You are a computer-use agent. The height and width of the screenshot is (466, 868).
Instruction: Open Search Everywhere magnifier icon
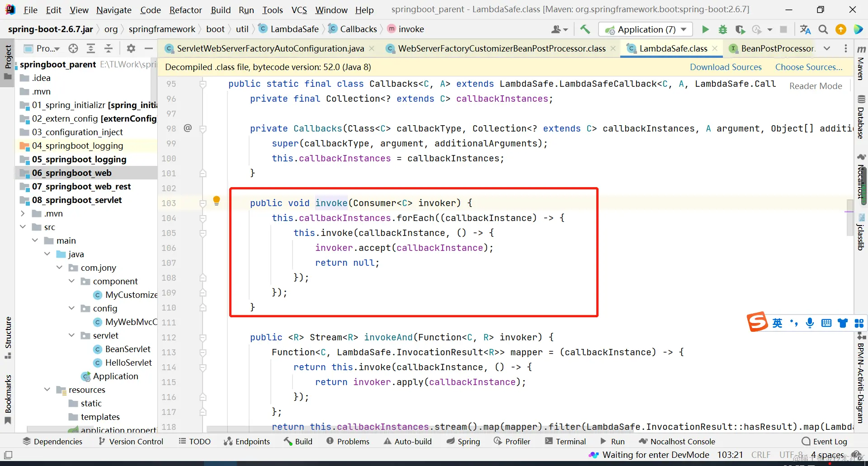823,29
